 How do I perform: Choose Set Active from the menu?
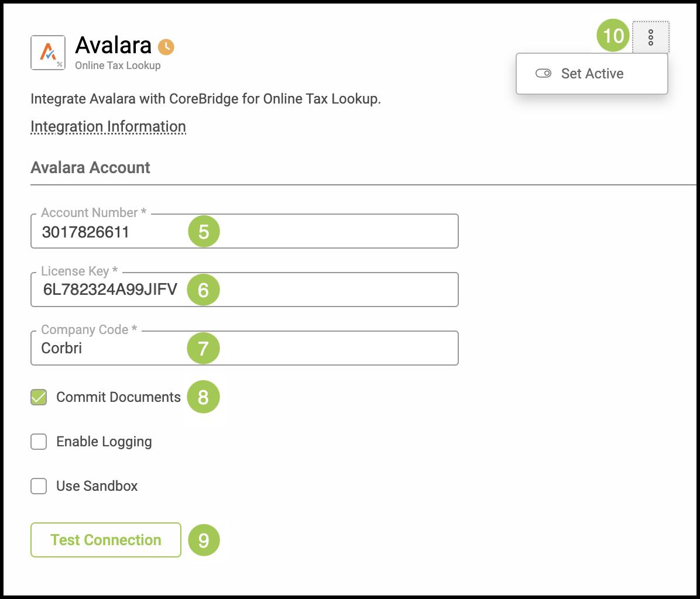(592, 74)
